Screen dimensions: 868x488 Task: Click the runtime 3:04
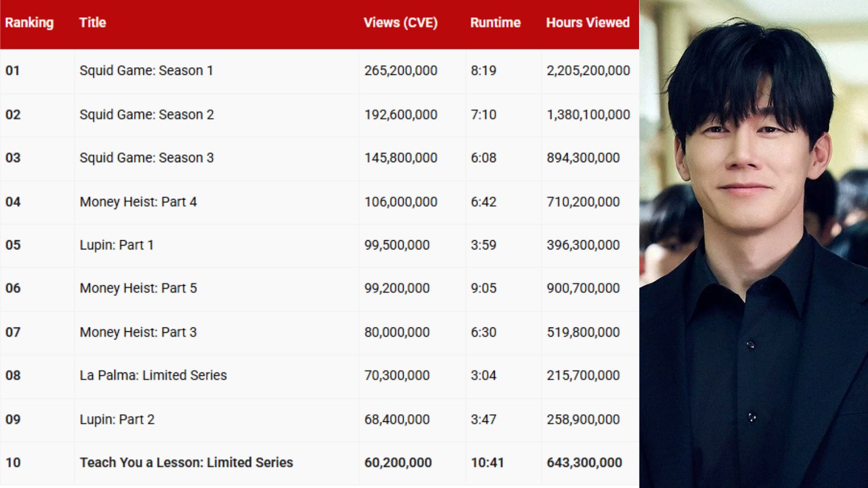(483, 375)
